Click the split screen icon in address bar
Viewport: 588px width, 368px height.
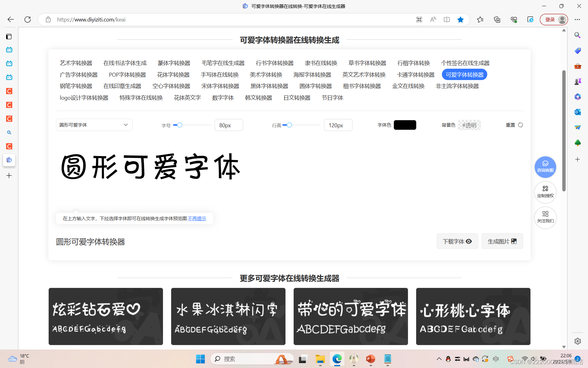pos(447,20)
